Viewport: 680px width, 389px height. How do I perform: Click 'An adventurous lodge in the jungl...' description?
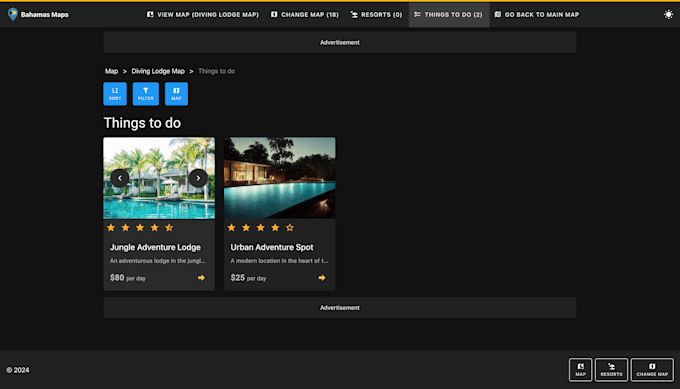pos(157,261)
